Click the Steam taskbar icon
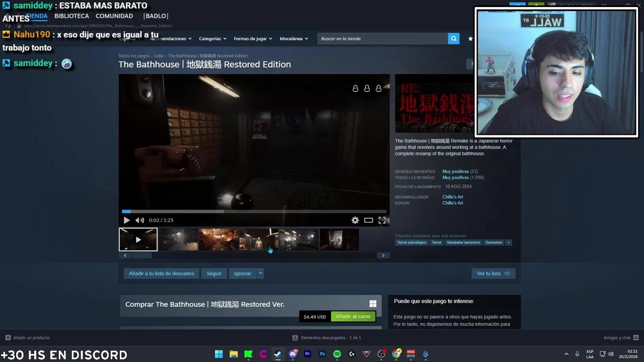The width and height of the screenshot is (644, 362). [278, 354]
